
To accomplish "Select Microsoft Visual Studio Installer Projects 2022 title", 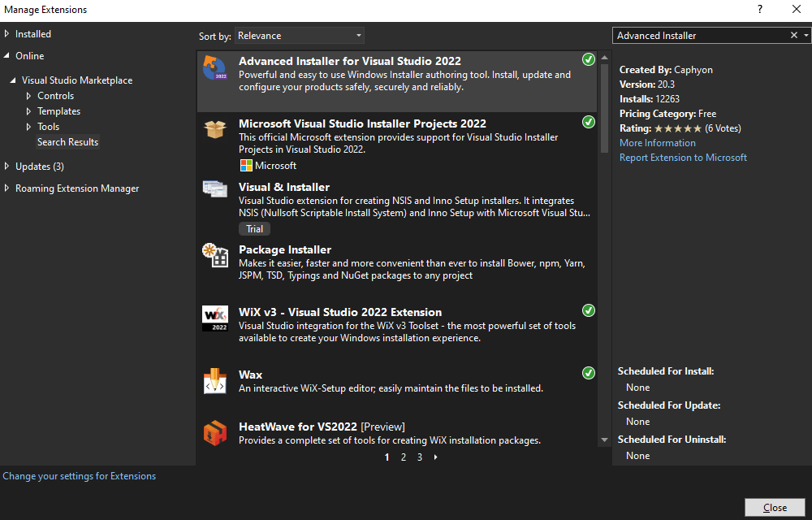I will pyautogui.click(x=362, y=123).
